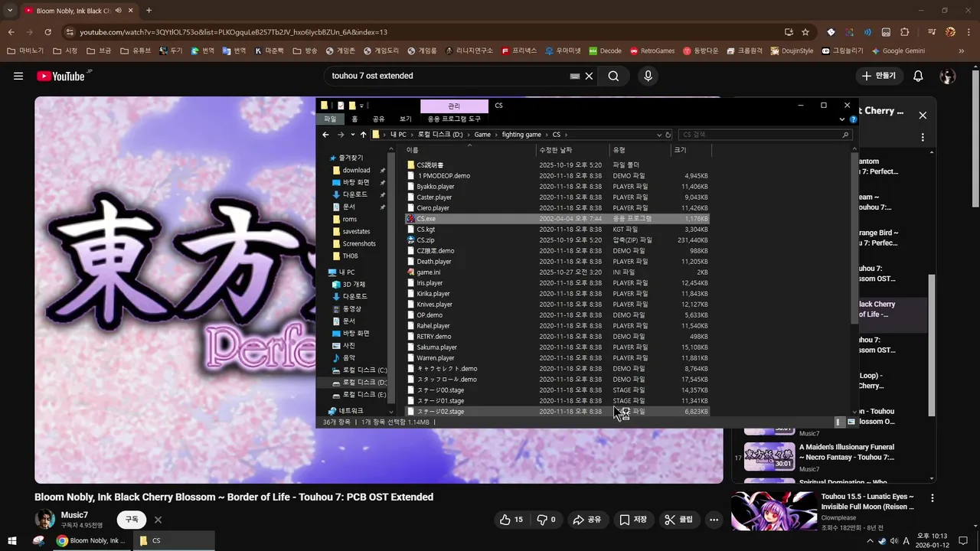Open File Explorer help icon
The height and width of the screenshot is (551, 980).
(853, 119)
